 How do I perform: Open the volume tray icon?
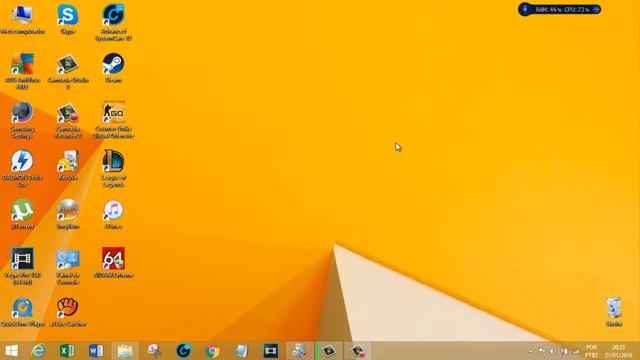pos(552,351)
